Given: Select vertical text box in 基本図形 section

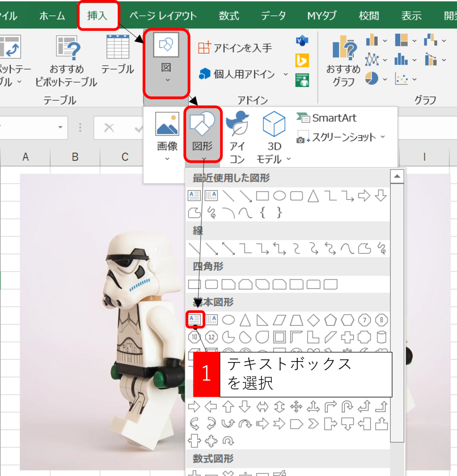Looking at the screenshot, I should [x=211, y=319].
